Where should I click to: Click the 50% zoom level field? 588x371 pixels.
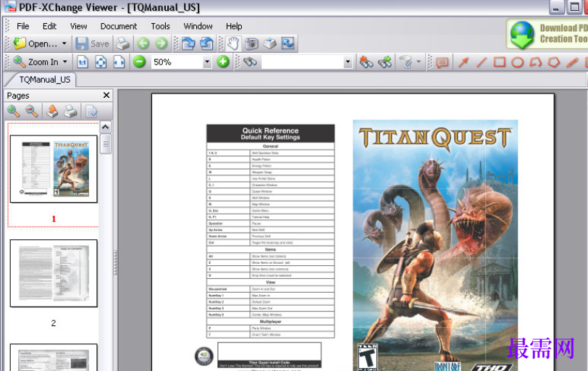point(177,62)
